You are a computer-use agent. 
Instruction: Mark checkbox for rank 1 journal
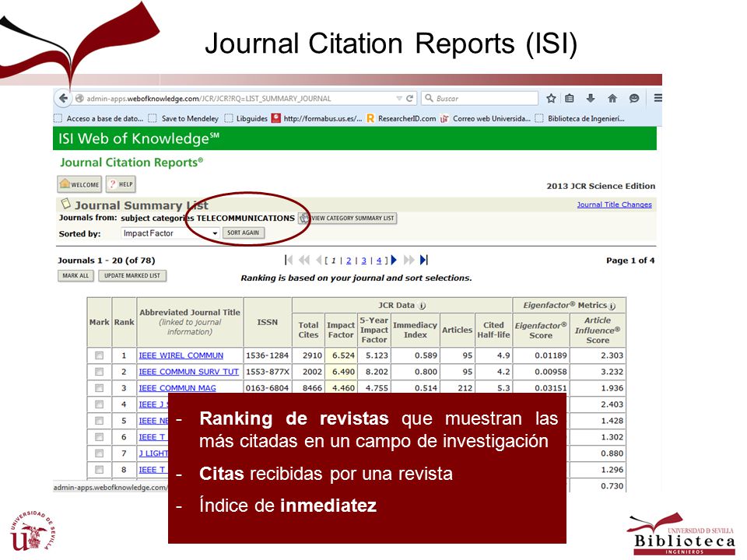(99, 355)
